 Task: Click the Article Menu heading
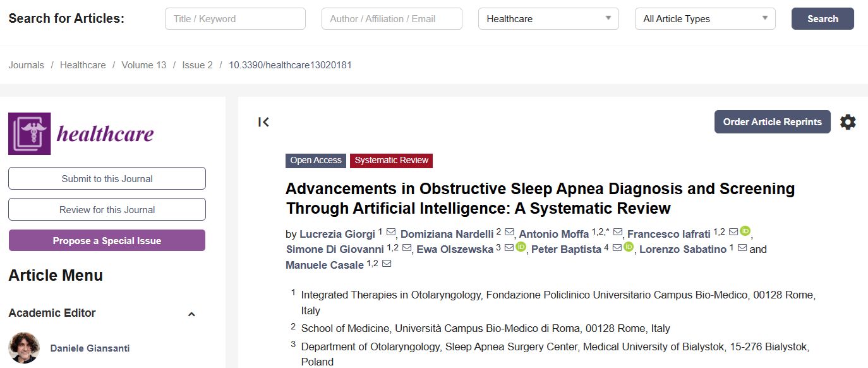(x=56, y=275)
